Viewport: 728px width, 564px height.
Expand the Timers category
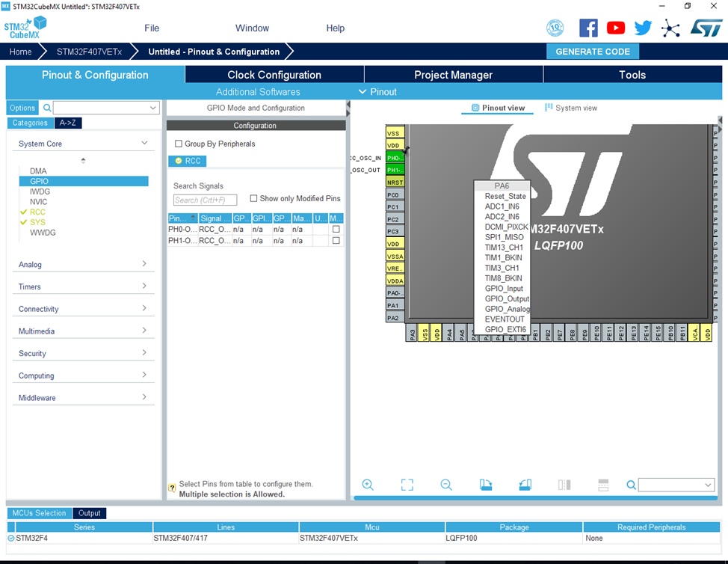pos(144,286)
